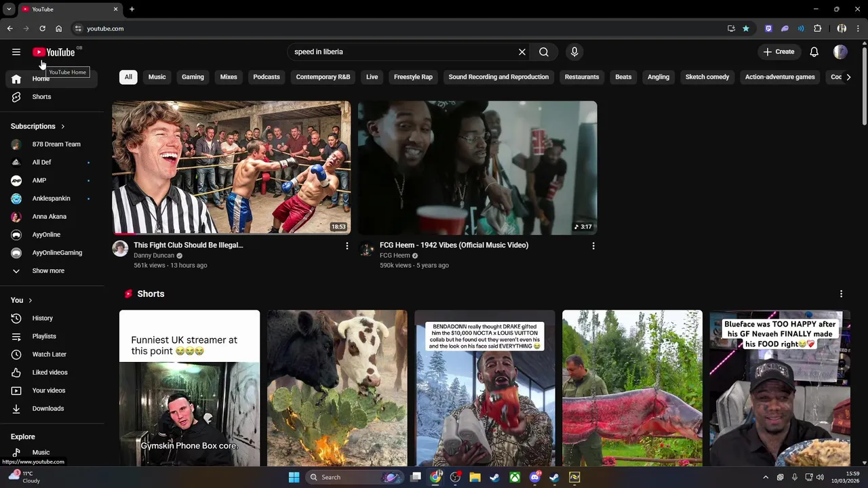Open the AyyOnline channel subscription
Viewport: 868px width, 488px height.
point(52,235)
